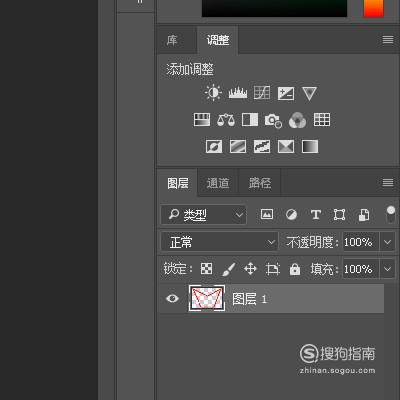Open the 图层 panel options menu
Screen dimensions: 400x400
point(388,182)
